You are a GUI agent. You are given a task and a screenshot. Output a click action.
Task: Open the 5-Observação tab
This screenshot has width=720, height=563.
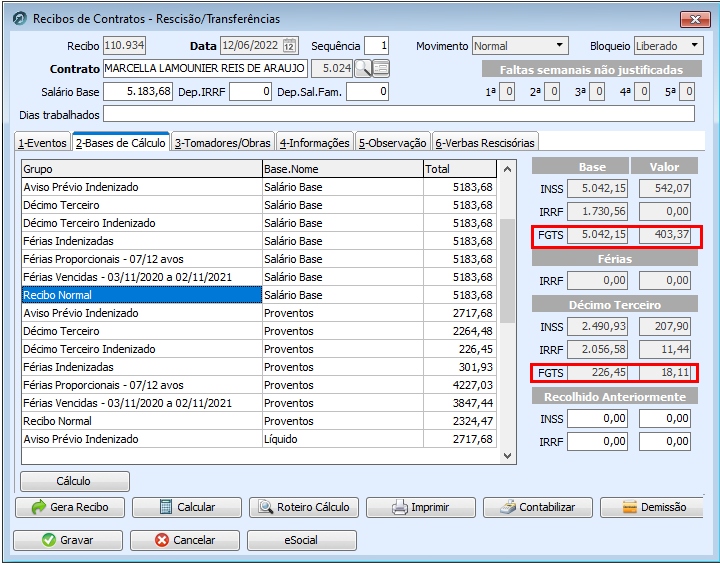[x=393, y=143]
